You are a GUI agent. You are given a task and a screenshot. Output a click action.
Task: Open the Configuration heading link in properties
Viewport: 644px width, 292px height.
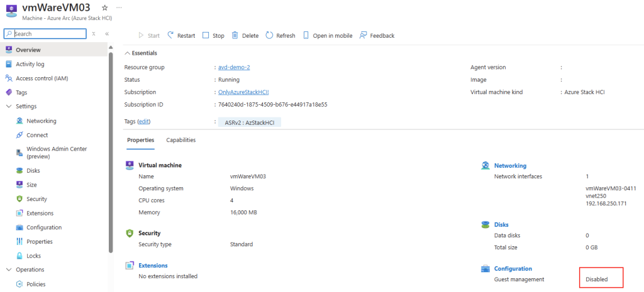click(x=513, y=269)
